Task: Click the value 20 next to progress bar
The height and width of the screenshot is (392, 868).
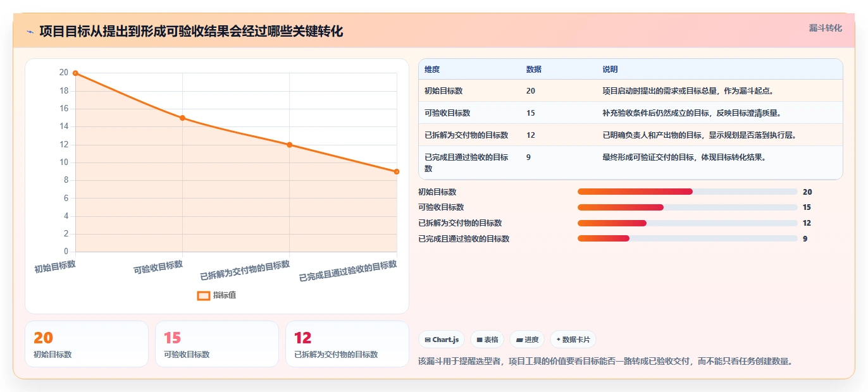Action: click(807, 192)
